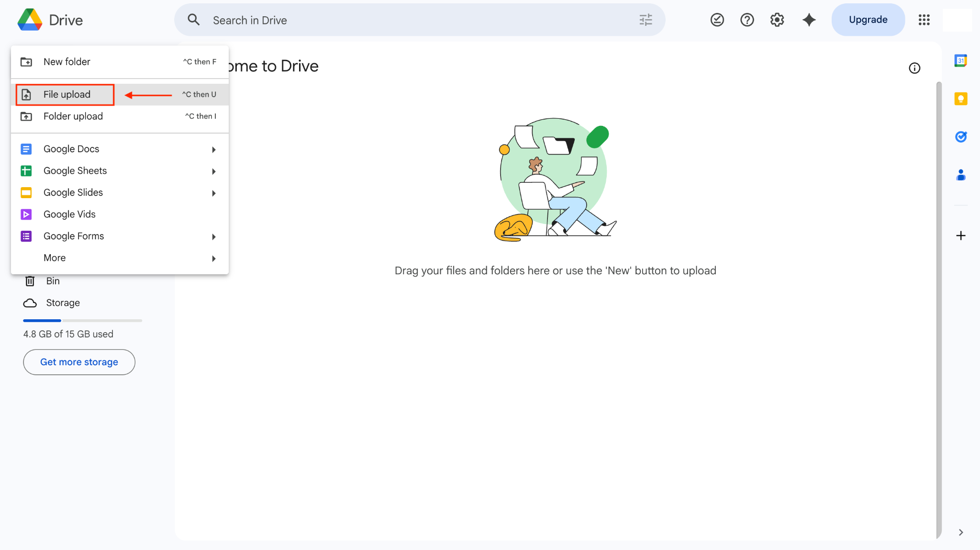Click the '^C then U' shortcut text
Image resolution: width=980 pixels, height=550 pixels.
199,94
